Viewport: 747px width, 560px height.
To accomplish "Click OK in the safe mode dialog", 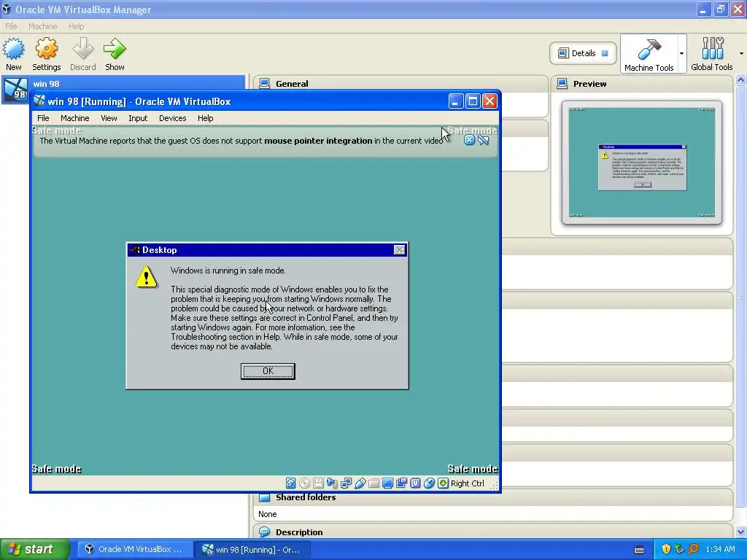I will click(x=268, y=371).
